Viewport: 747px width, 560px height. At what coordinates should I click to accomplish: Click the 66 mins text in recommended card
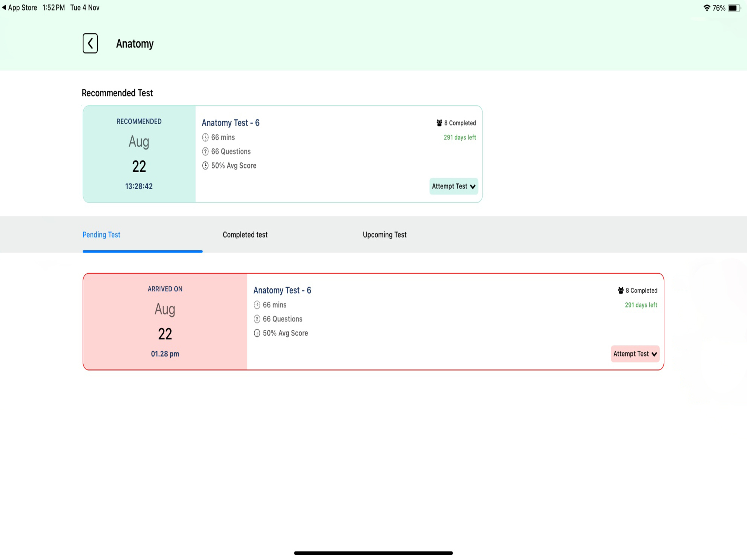pos(223,137)
